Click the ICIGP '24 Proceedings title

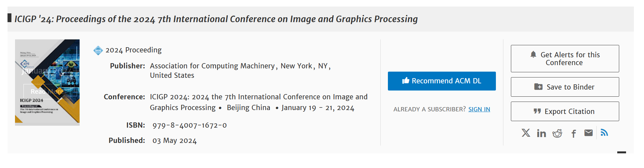(216, 19)
